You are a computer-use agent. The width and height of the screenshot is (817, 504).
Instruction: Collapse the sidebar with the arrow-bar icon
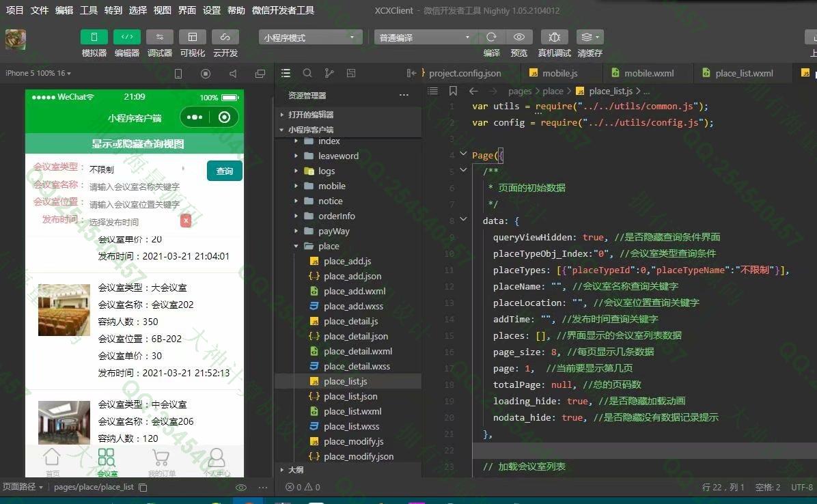(x=411, y=73)
